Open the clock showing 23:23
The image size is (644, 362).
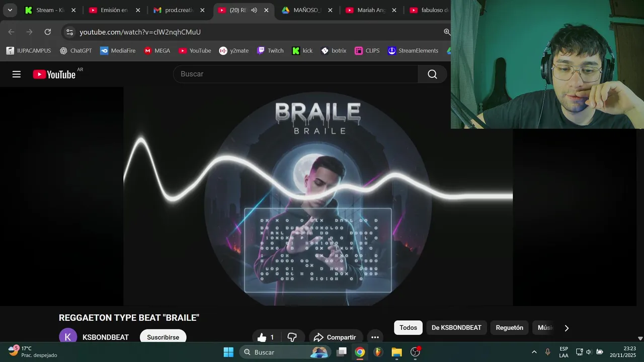(x=623, y=351)
